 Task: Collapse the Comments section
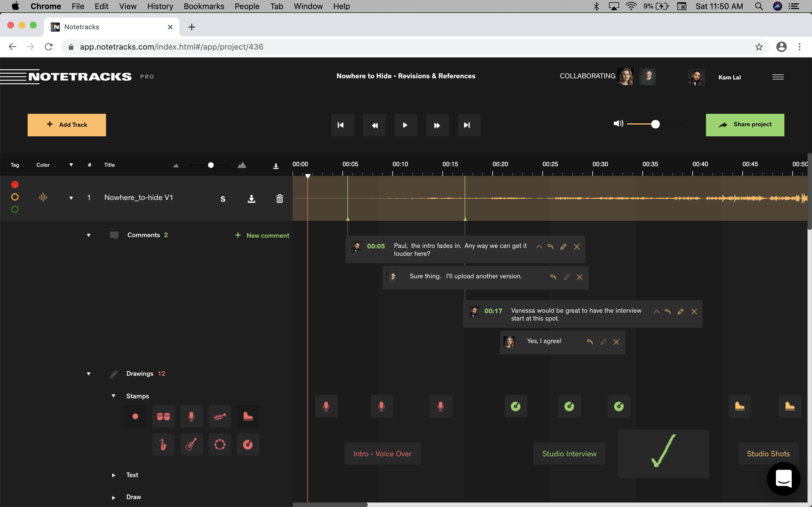(89, 235)
